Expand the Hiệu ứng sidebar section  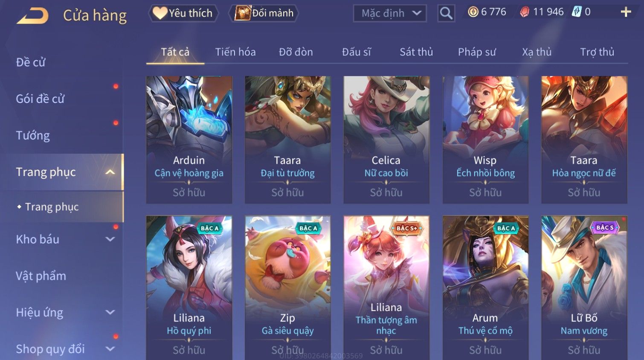point(110,312)
